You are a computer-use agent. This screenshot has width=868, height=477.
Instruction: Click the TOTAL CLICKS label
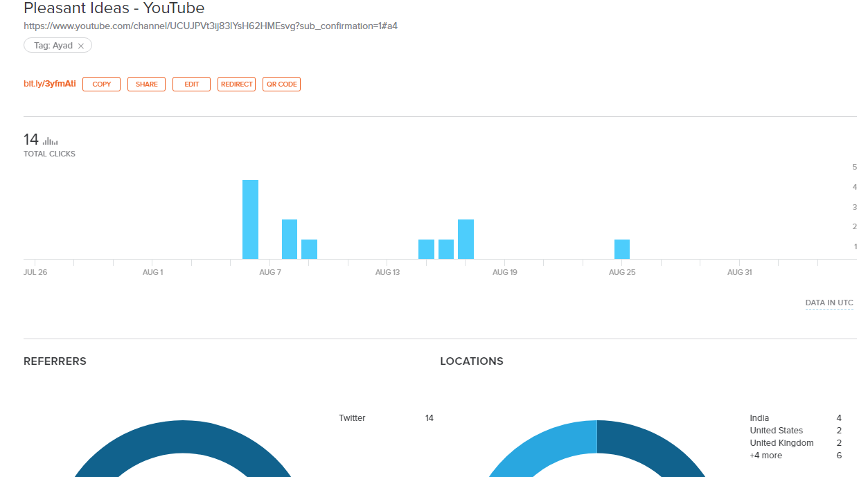click(49, 154)
